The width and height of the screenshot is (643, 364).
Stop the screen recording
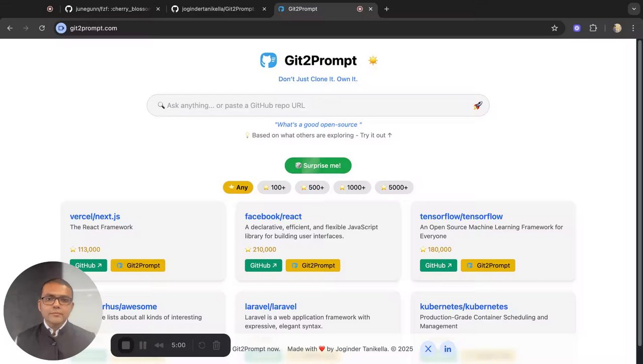(x=126, y=345)
